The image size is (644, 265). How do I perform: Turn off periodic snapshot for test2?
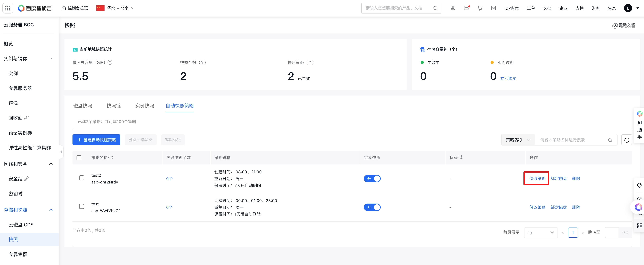click(372, 179)
